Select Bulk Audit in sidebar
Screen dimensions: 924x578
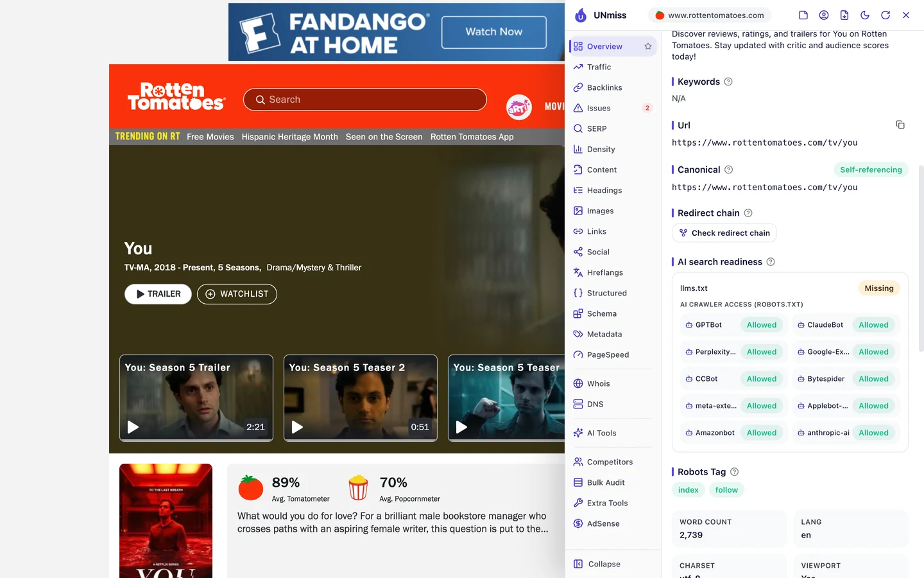(613, 482)
